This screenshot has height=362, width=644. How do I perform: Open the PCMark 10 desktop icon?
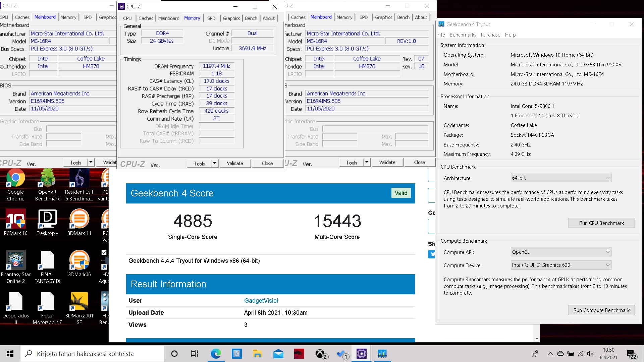point(15,223)
